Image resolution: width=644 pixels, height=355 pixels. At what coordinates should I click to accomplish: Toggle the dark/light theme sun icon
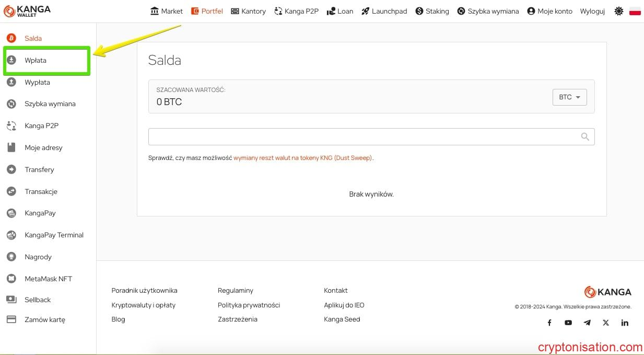click(619, 11)
